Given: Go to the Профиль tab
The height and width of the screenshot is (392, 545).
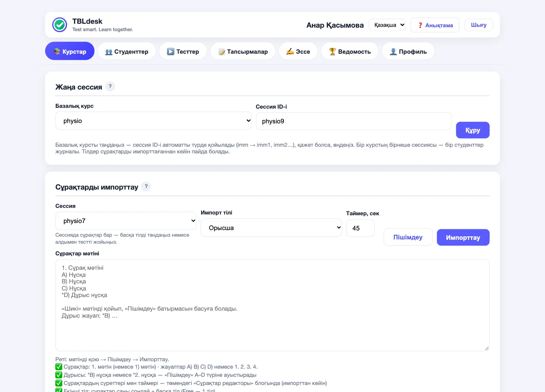Looking at the screenshot, I should pos(408,51).
